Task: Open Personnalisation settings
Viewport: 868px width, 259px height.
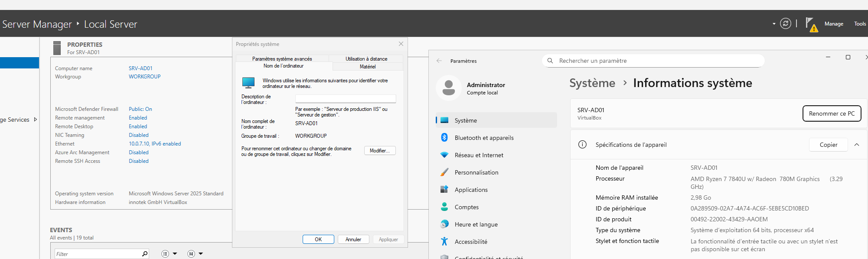Action: pyautogui.click(x=496, y=172)
